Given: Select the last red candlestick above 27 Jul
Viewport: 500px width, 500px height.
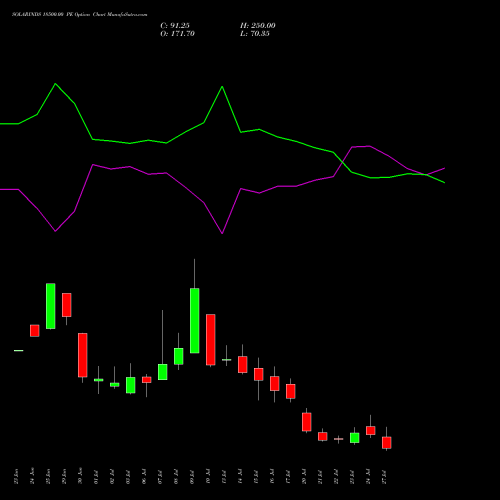Looking at the screenshot, I should tap(387, 443).
